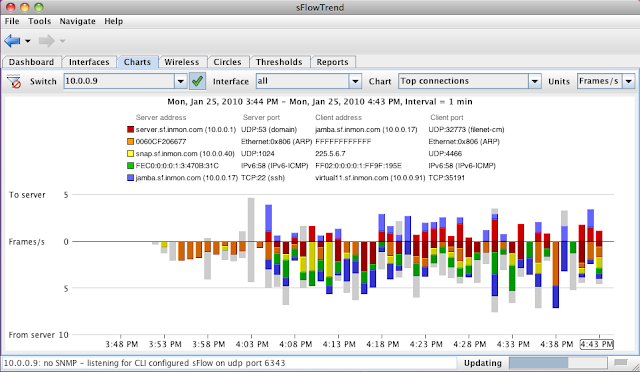Click the clear filter funnel icon
The image size is (640, 372).
pyautogui.click(x=14, y=81)
